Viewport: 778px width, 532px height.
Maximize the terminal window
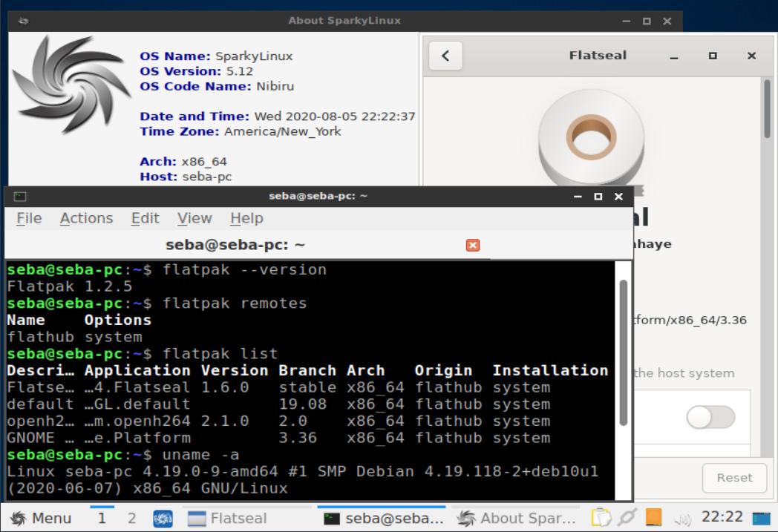(x=598, y=197)
